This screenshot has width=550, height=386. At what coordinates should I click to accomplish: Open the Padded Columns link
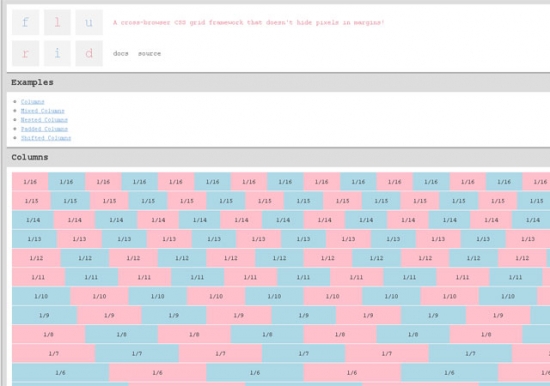pyautogui.click(x=44, y=129)
